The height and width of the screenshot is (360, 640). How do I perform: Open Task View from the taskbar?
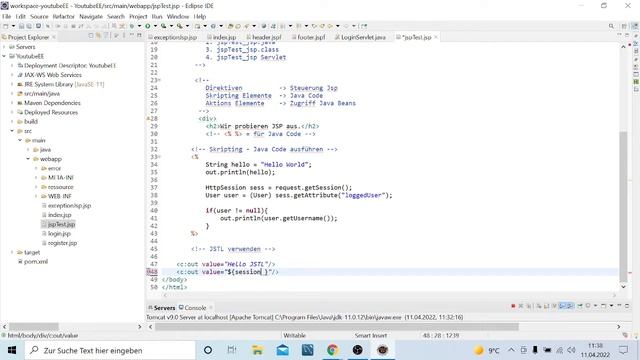pyautogui.click(x=232, y=350)
